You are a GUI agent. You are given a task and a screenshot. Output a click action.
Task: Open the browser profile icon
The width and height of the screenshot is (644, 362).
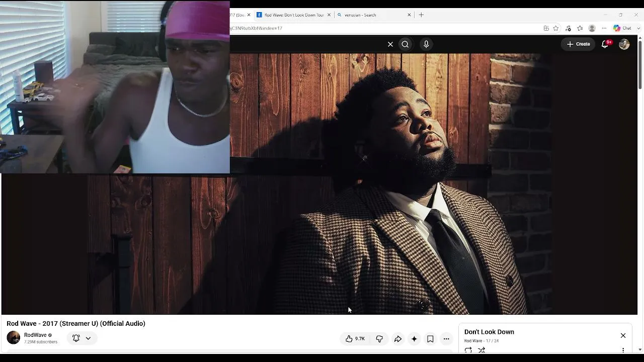(592, 28)
